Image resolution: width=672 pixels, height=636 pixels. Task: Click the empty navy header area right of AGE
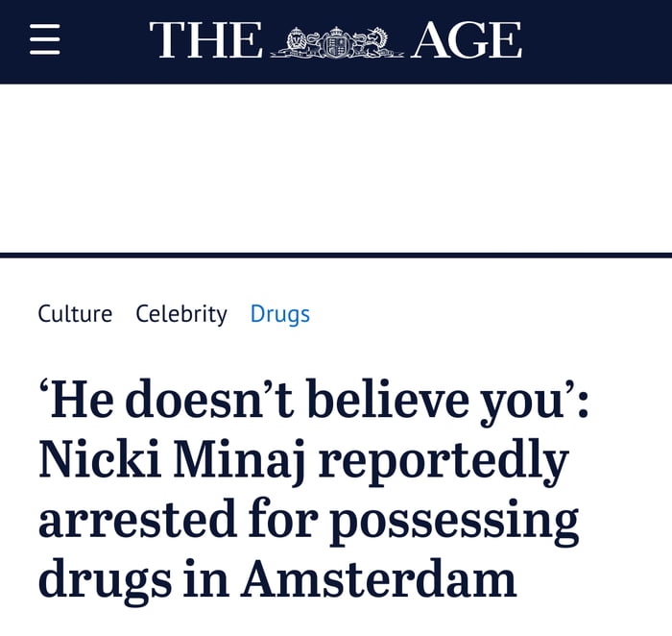[x=595, y=41]
